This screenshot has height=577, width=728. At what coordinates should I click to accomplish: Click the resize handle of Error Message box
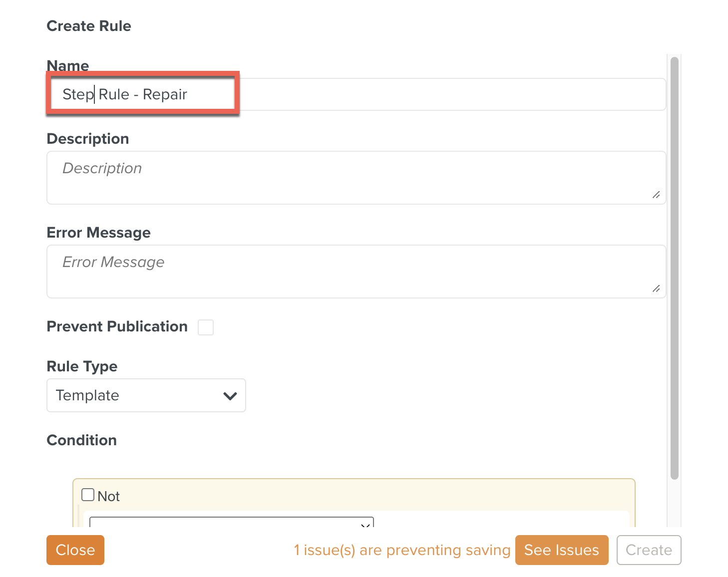point(656,288)
